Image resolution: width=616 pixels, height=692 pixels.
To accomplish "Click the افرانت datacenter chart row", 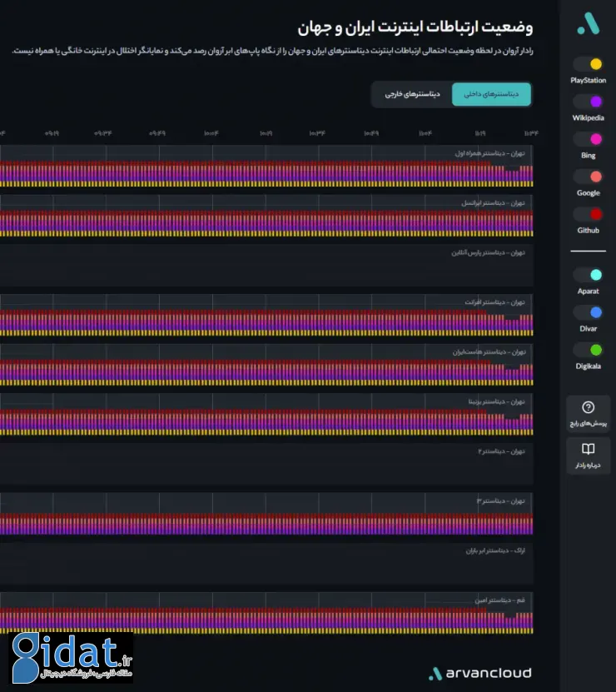I will coord(266,316).
